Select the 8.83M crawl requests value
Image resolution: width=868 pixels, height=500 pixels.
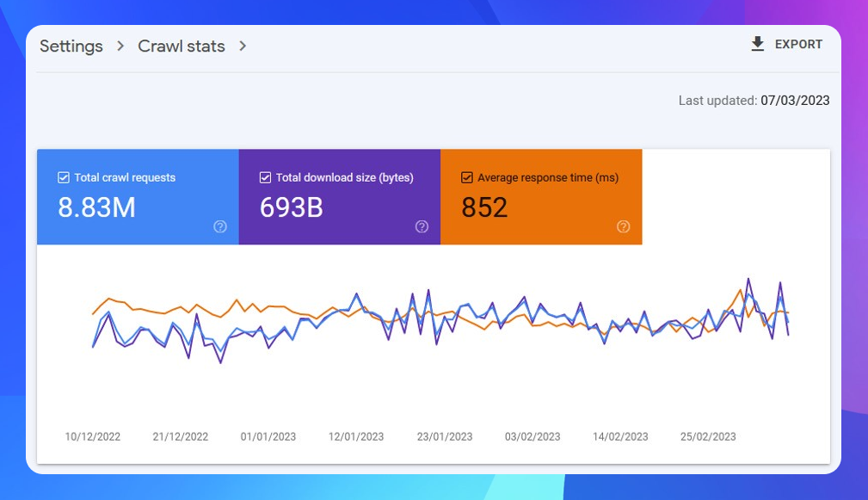click(97, 207)
